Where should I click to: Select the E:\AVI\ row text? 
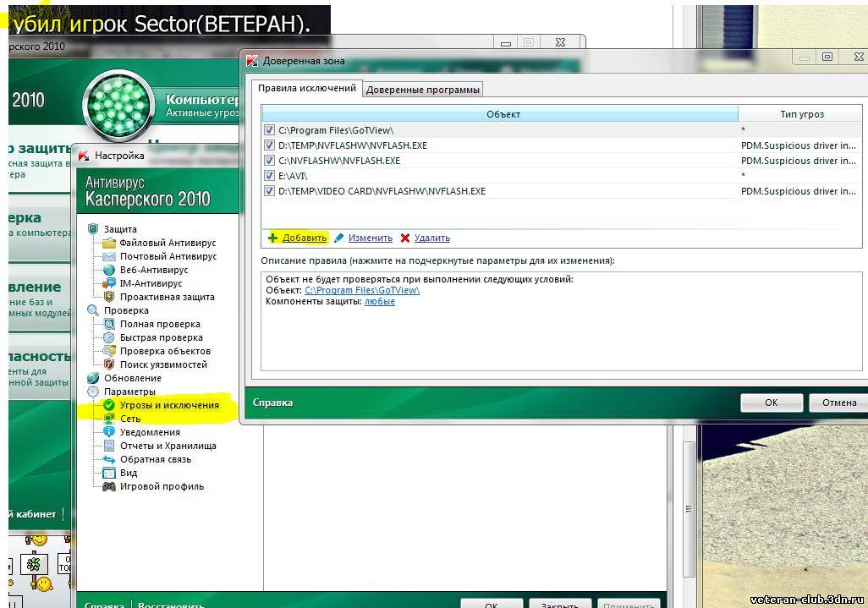292,175
